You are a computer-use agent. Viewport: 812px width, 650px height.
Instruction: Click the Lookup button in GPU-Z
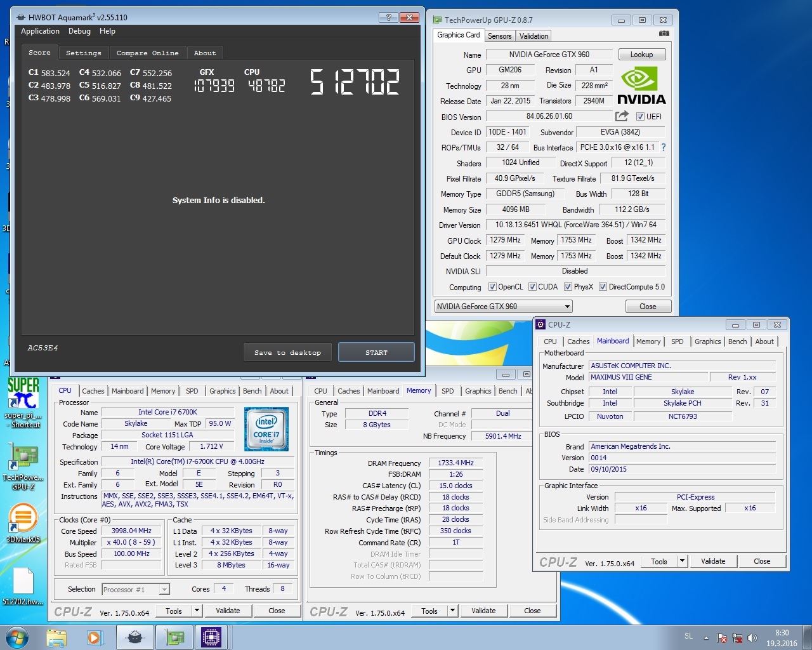(641, 55)
